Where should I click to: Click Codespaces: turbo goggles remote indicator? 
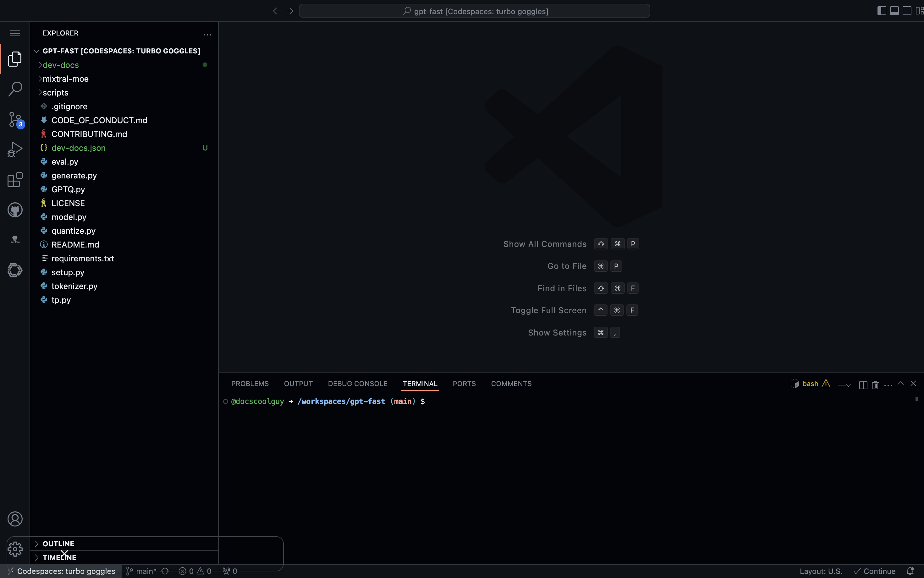pyautogui.click(x=61, y=571)
